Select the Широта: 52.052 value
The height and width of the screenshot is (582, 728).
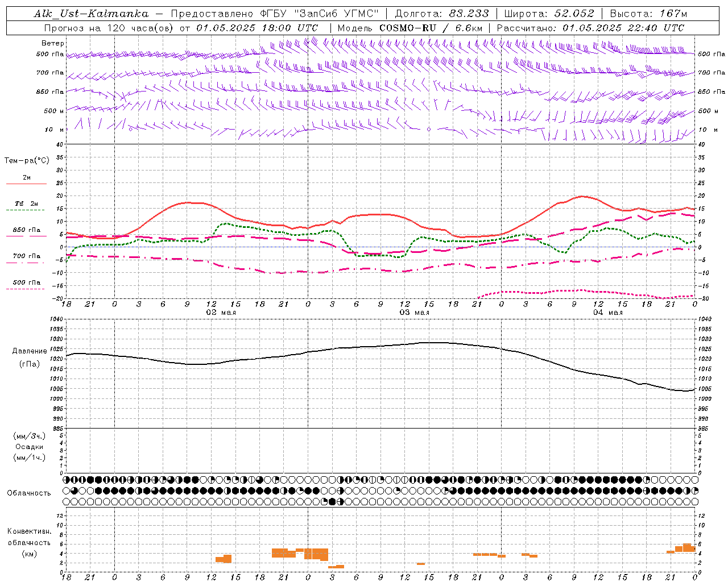[x=549, y=14]
